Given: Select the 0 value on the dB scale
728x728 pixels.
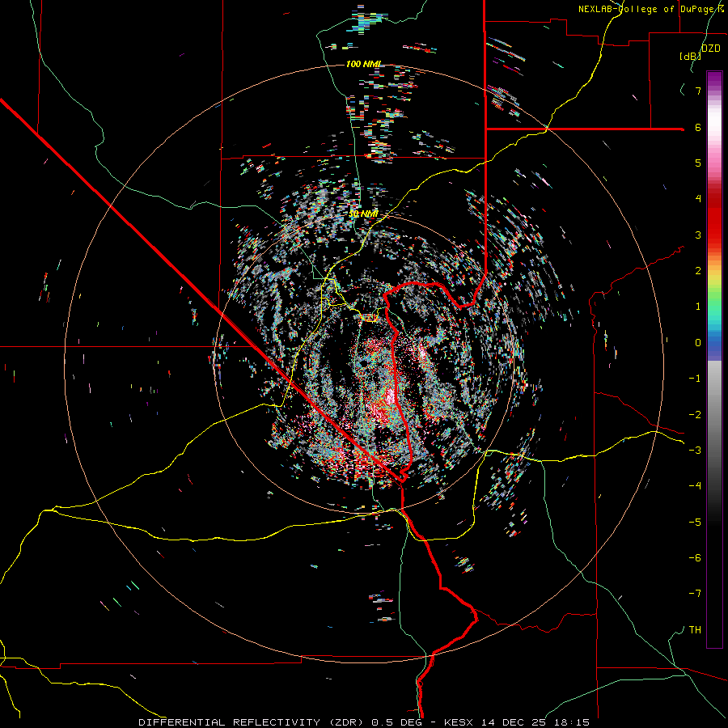Looking at the screenshot, I should click(x=698, y=343).
